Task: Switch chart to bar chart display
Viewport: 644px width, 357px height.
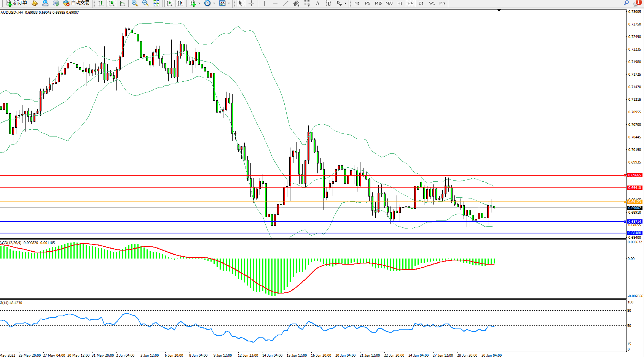Action: [x=100, y=3]
